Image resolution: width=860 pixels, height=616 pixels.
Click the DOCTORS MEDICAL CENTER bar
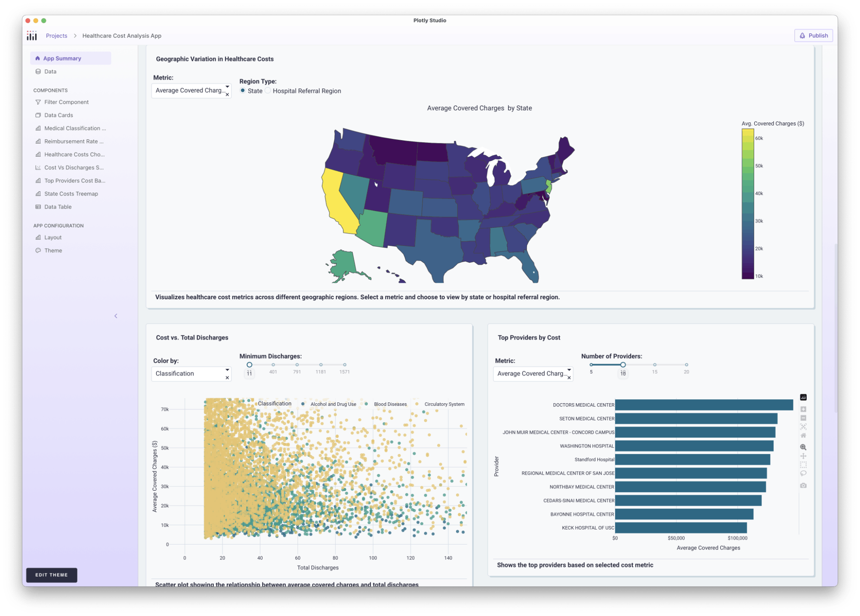[704, 405]
